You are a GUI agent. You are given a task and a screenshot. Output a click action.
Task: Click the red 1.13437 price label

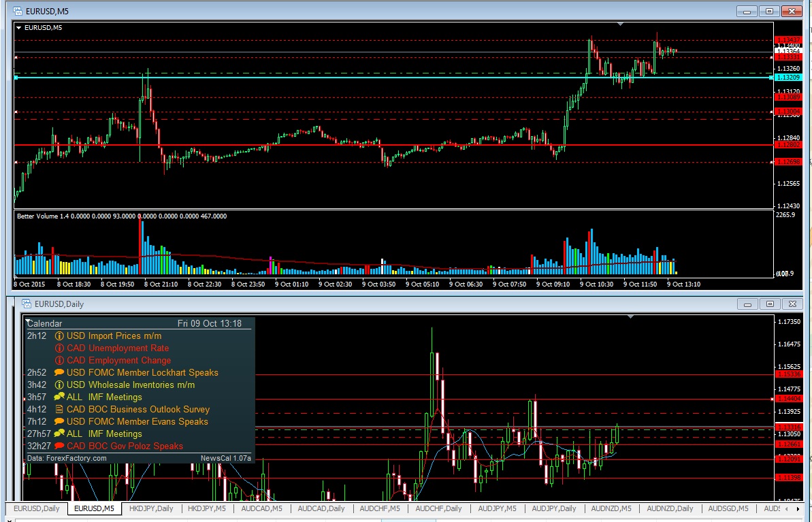pyautogui.click(x=788, y=40)
